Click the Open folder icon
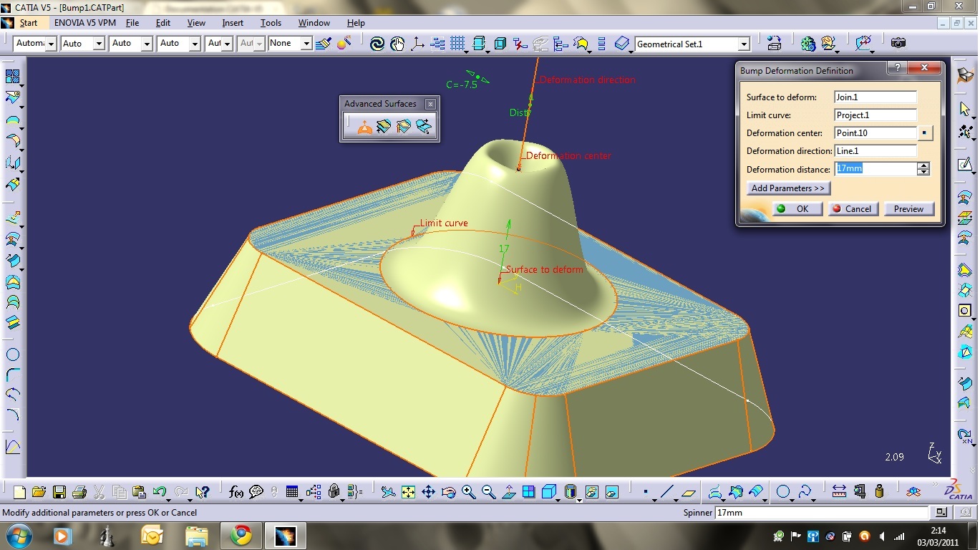The height and width of the screenshot is (550, 980). (x=39, y=492)
